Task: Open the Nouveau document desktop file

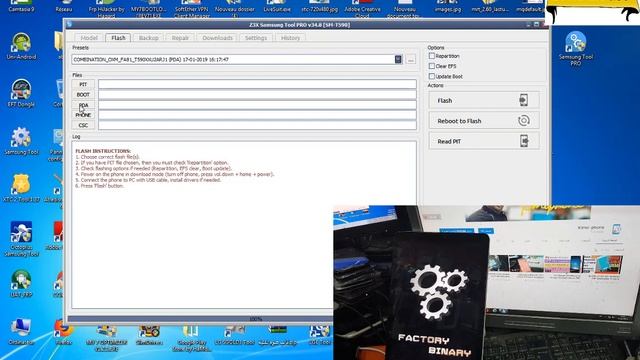Action: pyautogui.click(x=405, y=8)
